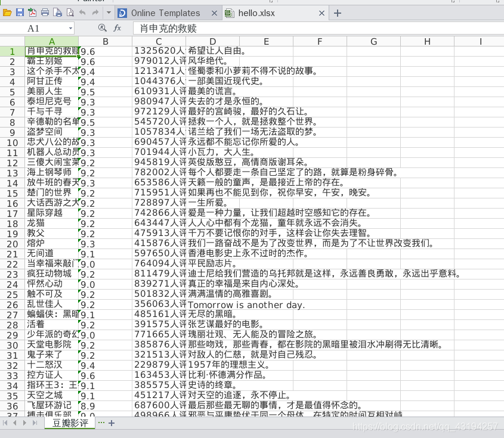This screenshot has height=438, width=504.
Task: Select cell 飞屋环游记
Action: point(52,406)
